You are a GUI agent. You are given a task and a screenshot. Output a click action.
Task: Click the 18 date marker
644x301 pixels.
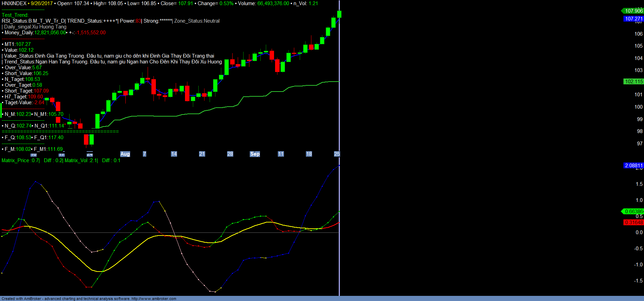(309, 154)
